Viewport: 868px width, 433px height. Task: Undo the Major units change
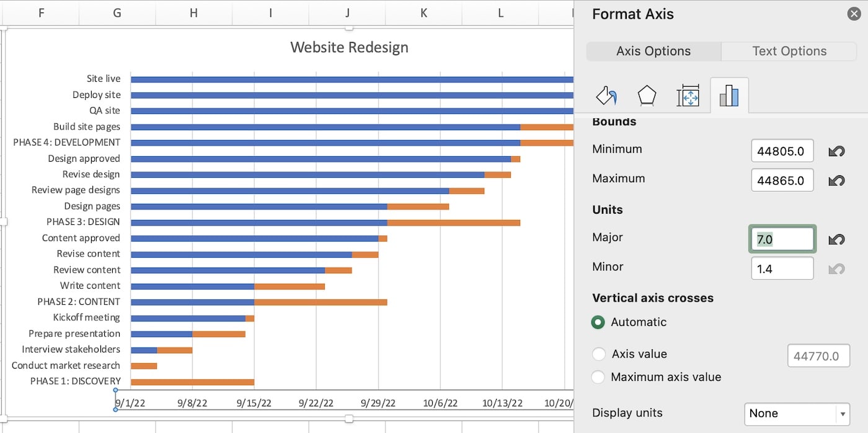(x=836, y=239)
